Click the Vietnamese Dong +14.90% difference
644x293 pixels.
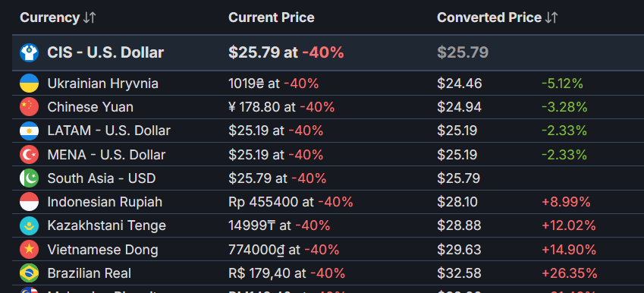(x=569, y=250)
